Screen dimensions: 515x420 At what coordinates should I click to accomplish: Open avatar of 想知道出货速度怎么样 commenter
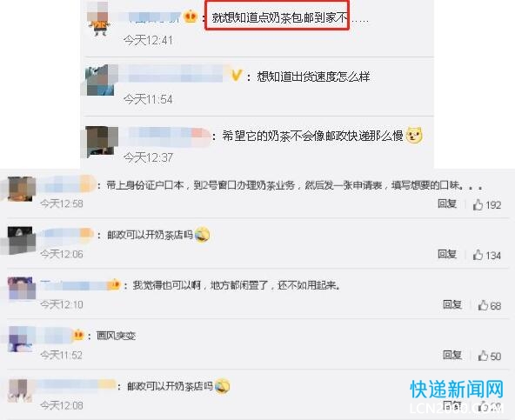[100, 81]
